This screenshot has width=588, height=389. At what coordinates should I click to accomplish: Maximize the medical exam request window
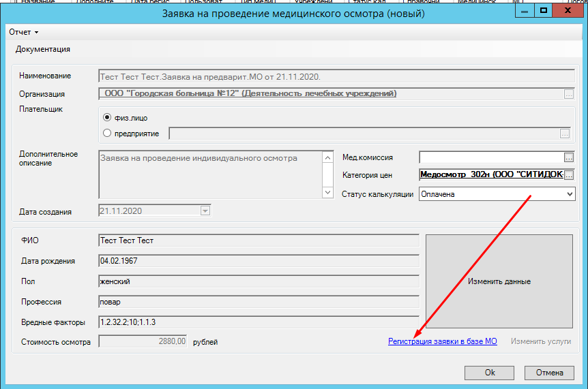click(544, 12)
